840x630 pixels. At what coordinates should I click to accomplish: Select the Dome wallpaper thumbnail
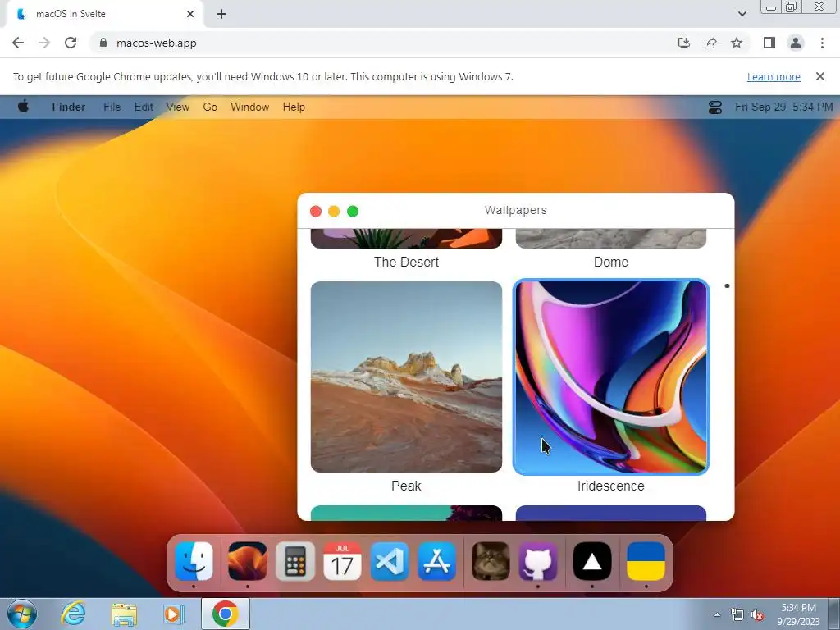pyautogui.click(x=610, y=239)
